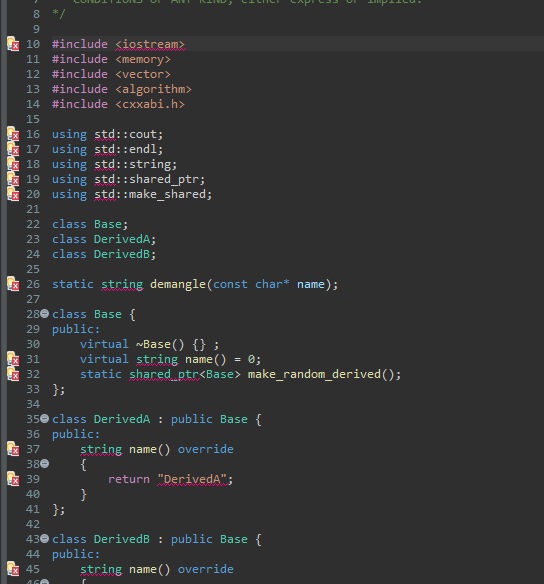Click the <memory> include text

[143, 59]
